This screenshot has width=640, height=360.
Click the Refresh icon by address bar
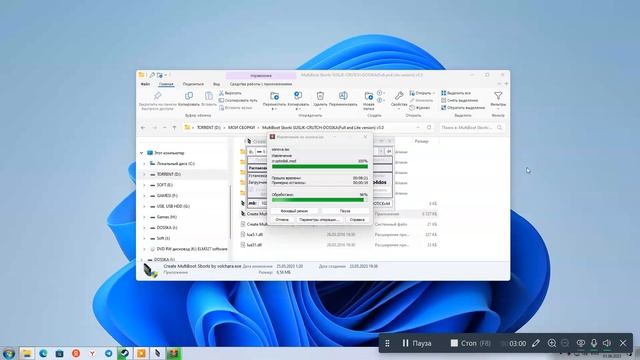click(429, 128)
